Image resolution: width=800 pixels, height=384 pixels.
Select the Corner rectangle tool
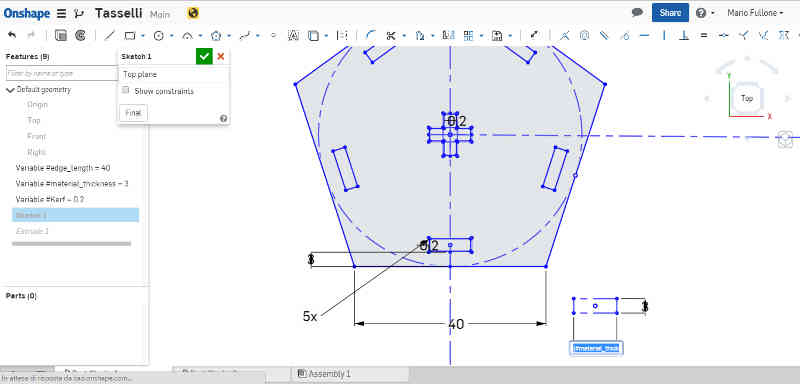(130, 36)
